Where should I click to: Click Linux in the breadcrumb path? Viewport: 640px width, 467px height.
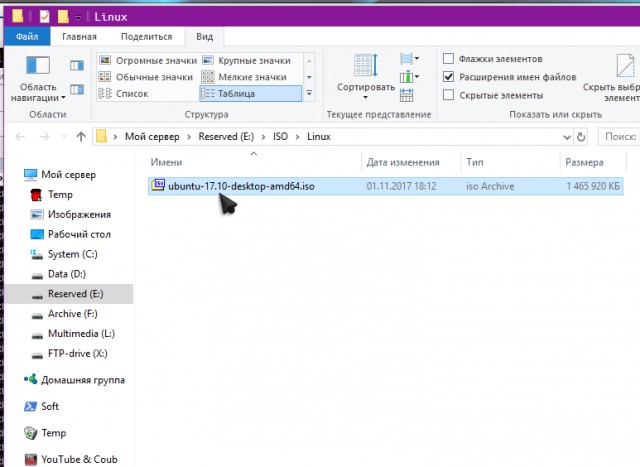(319, 136)
